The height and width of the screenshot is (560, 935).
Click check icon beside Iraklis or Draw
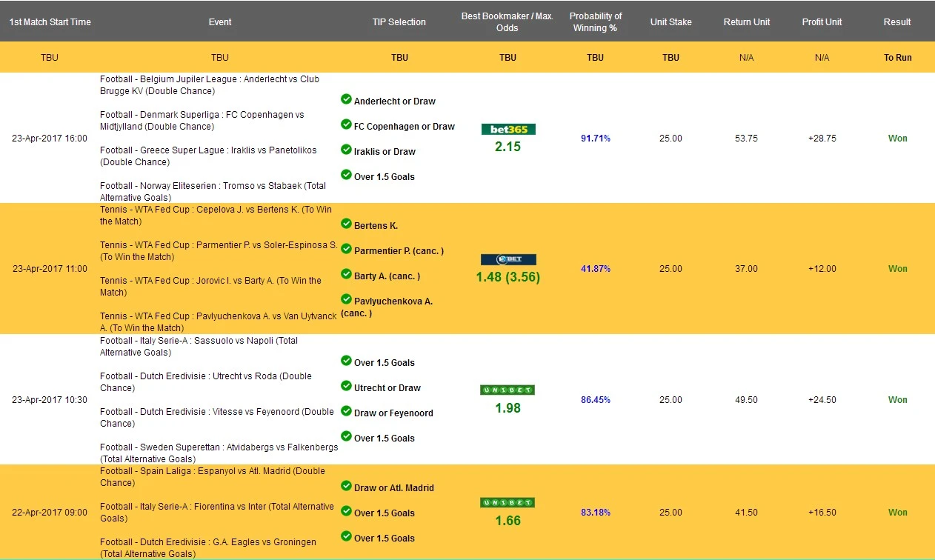[346, 150]
